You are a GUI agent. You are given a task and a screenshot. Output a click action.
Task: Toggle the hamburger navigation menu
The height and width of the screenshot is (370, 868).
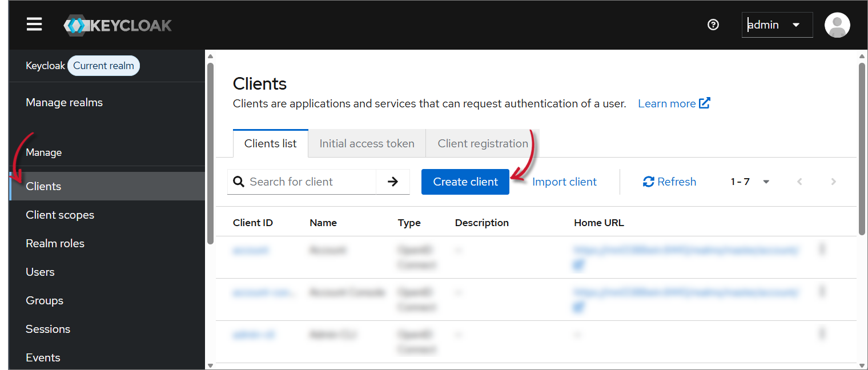[34, 25]
